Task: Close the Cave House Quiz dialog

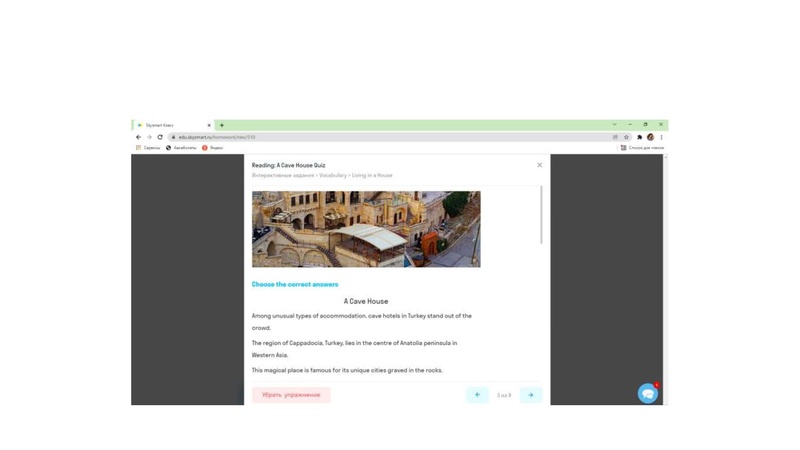Action: pos(539,165)
